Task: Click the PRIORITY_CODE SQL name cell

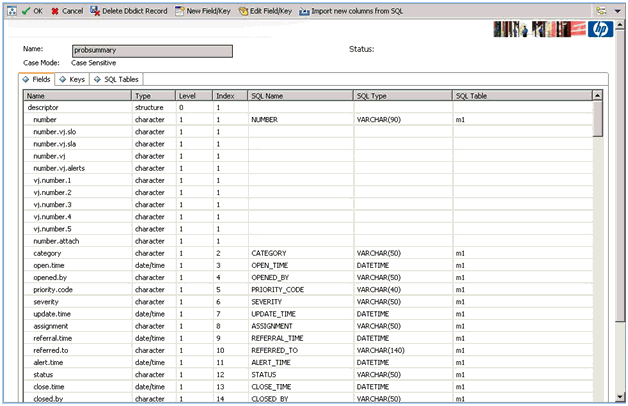Action: (278, 289)
